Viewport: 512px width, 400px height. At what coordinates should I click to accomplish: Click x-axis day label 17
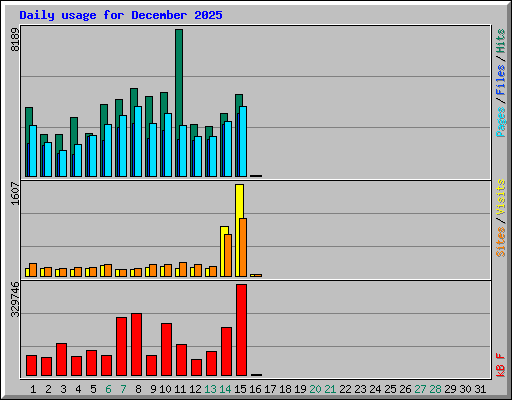coord(270,389)
